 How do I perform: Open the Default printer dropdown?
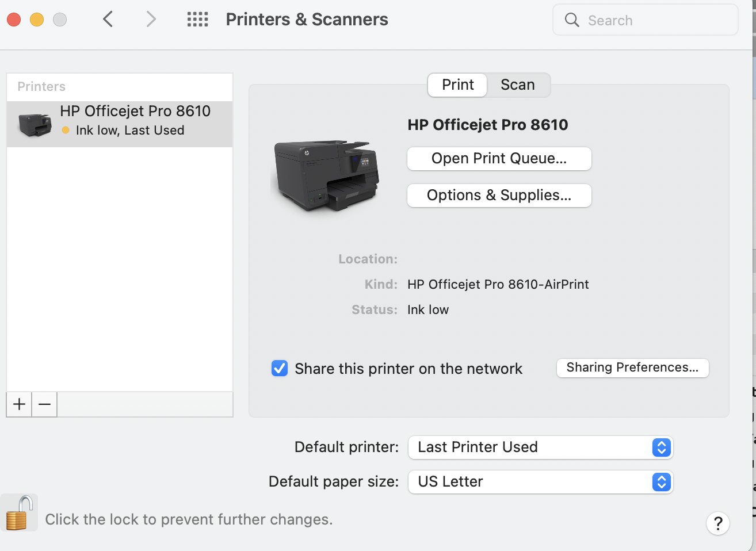click(x=540, y=447)
